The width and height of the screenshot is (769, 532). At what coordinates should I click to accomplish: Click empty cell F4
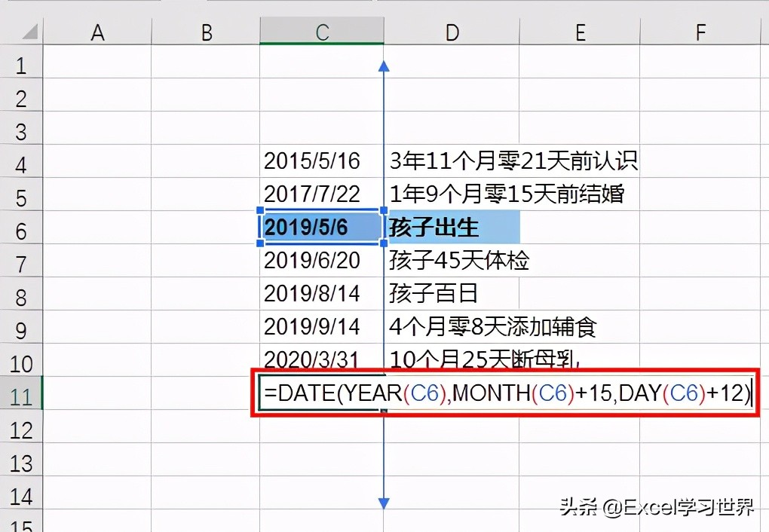pyautogui.click(x=701, y=161)
